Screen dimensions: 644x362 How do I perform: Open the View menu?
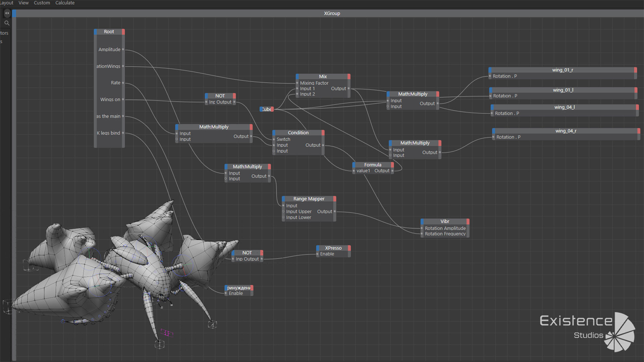[x=23, y=3]
